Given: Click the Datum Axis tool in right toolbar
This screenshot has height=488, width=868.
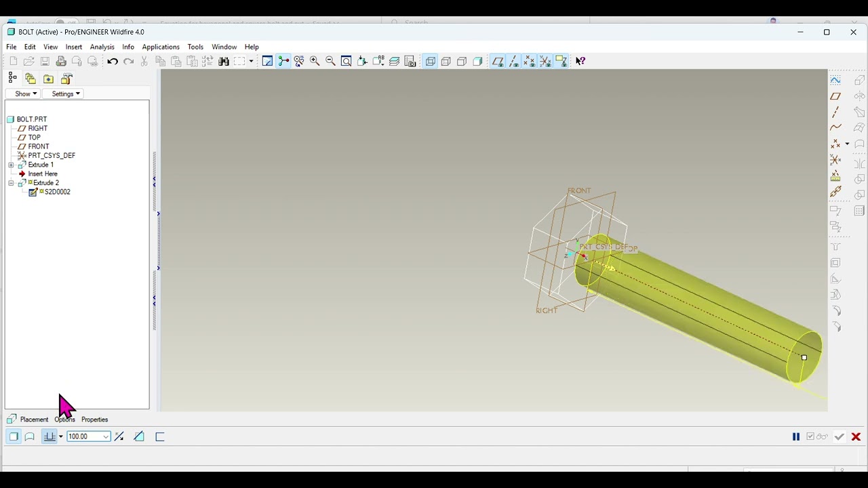Looking at the screenshot, I should click(835, 112).
